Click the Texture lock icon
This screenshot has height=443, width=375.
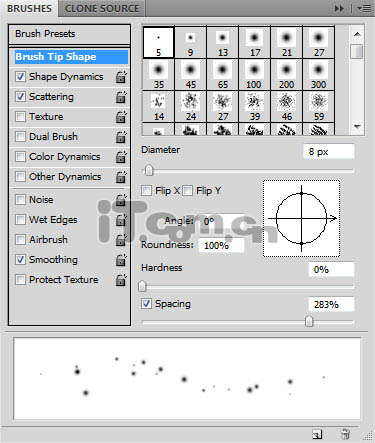[x=121, y=117]
